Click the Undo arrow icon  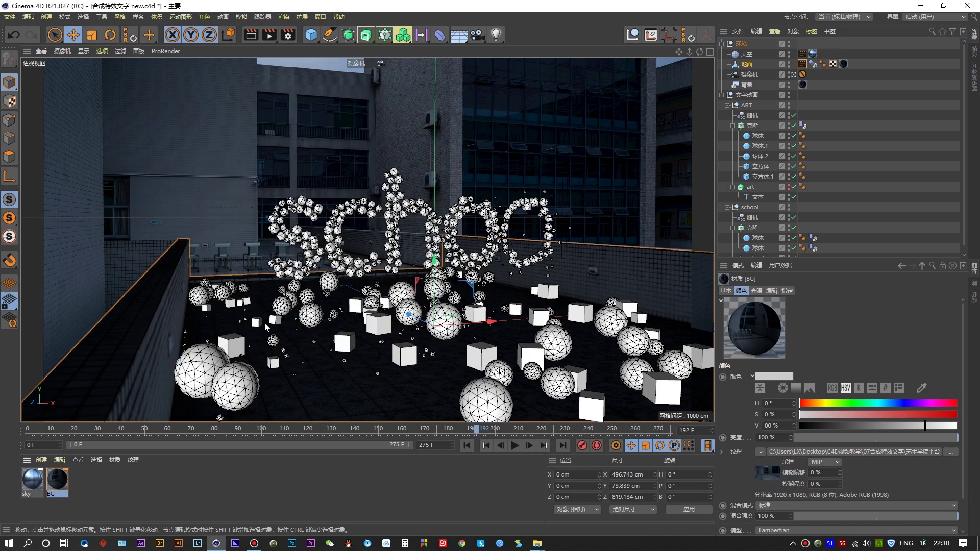(14, 35)
